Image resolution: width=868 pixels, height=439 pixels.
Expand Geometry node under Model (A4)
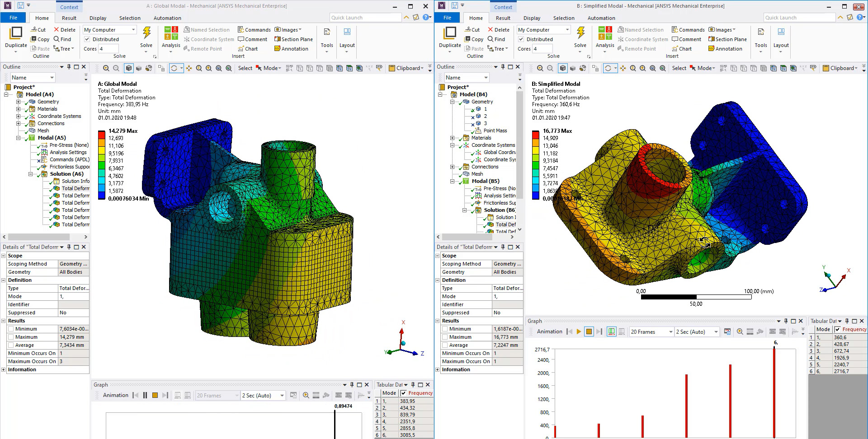[x=18, y=102]
